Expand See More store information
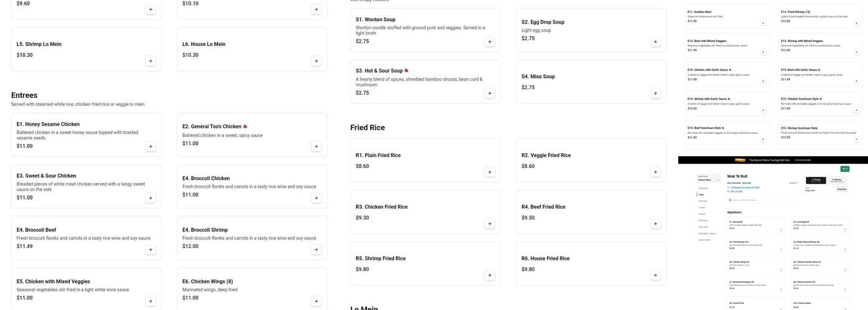Image resolution: width=868 pixels, height=310 pixels. [x=794, y=183]
